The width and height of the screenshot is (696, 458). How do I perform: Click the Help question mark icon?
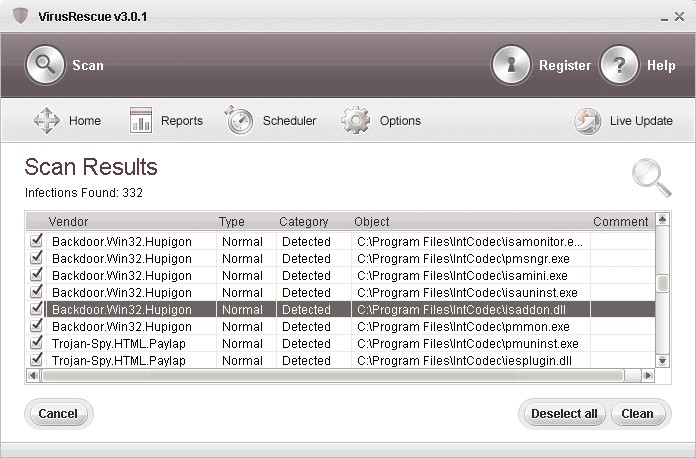(x=619, y=66)
